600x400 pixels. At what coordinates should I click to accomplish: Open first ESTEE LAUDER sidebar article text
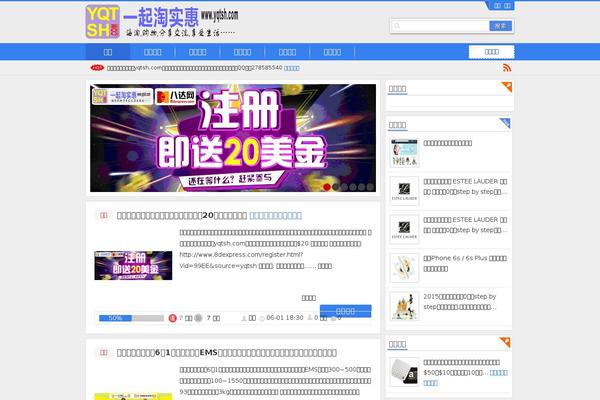465,186
